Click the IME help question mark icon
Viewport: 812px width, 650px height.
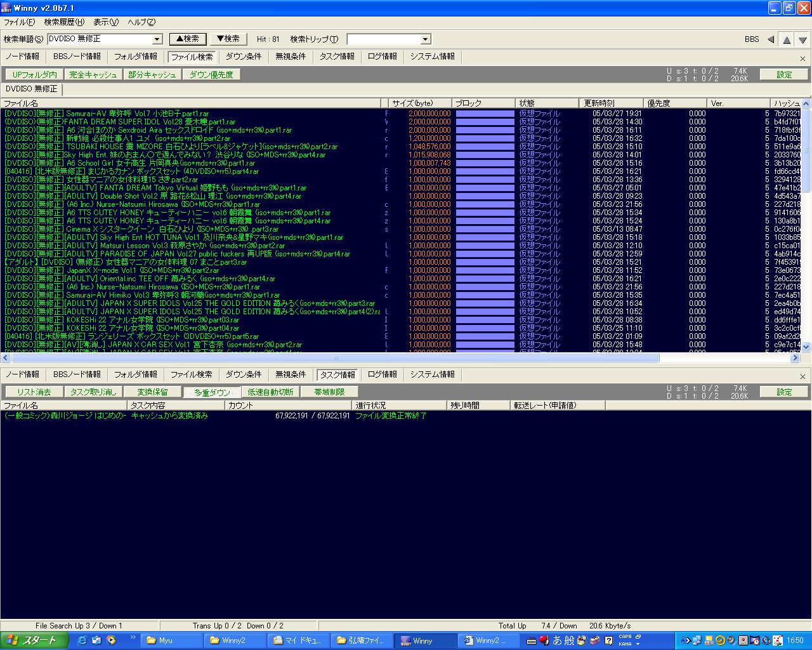609,640
